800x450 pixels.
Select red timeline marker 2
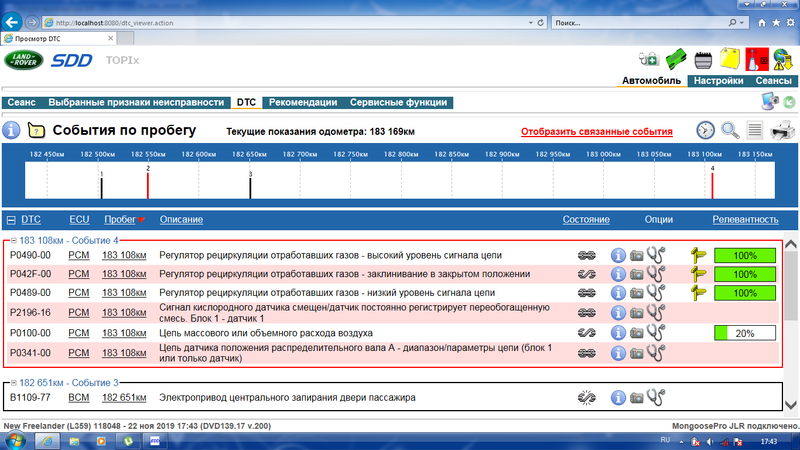[148, 186]
